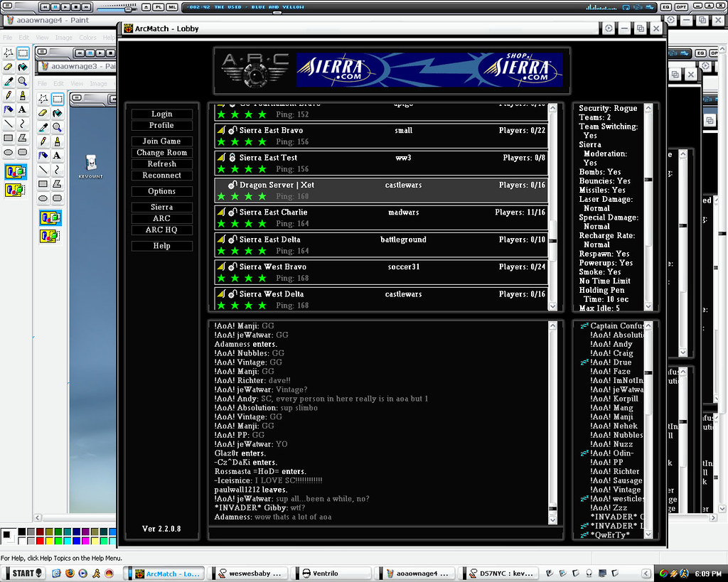Click the padlock icon on Sierra East Test
Screen dimensions: 728x582
(232, 158)
